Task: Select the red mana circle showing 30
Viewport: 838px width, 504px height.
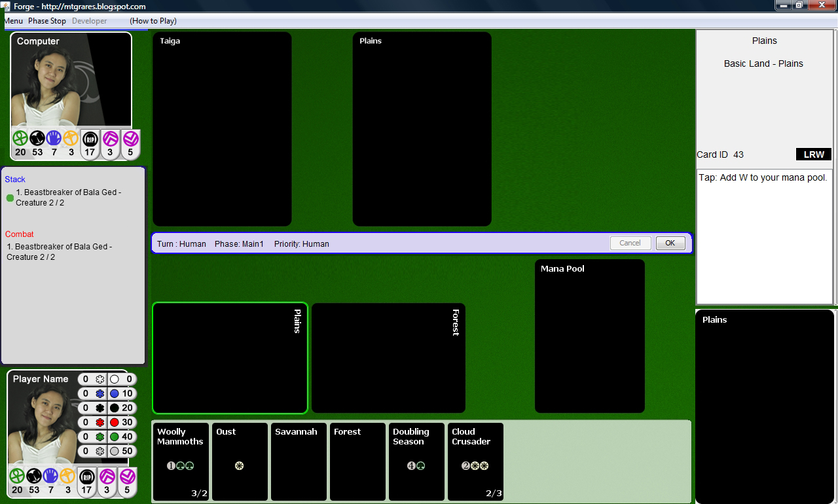Action: (x=115, y=422)
